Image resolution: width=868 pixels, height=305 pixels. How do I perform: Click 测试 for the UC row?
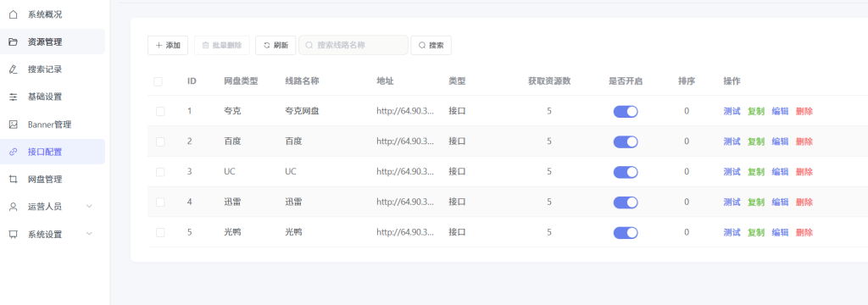732,172
